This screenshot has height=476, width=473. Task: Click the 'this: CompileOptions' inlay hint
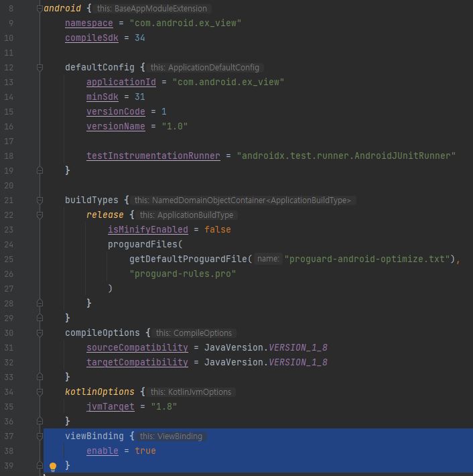194,333
